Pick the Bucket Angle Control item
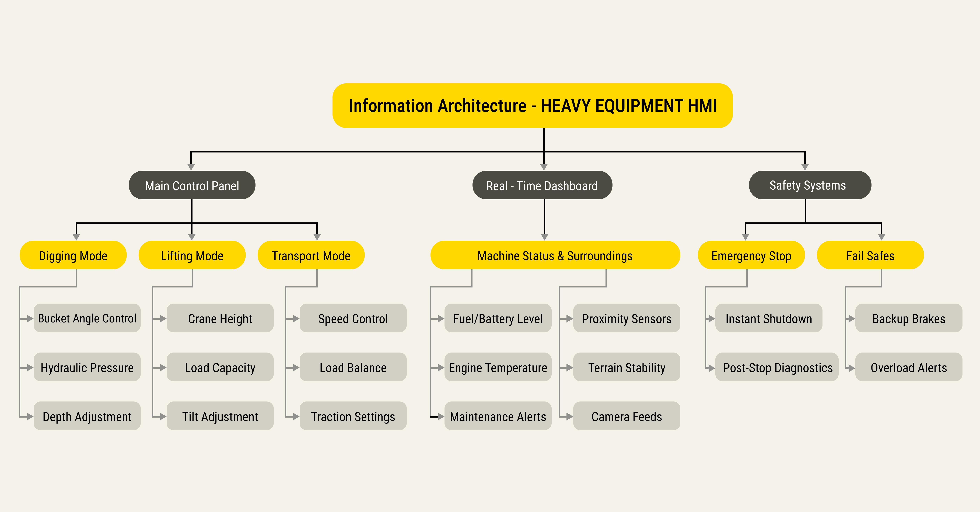Image resolution: width=980 pixels, height=512 pixels. [87, 318]
